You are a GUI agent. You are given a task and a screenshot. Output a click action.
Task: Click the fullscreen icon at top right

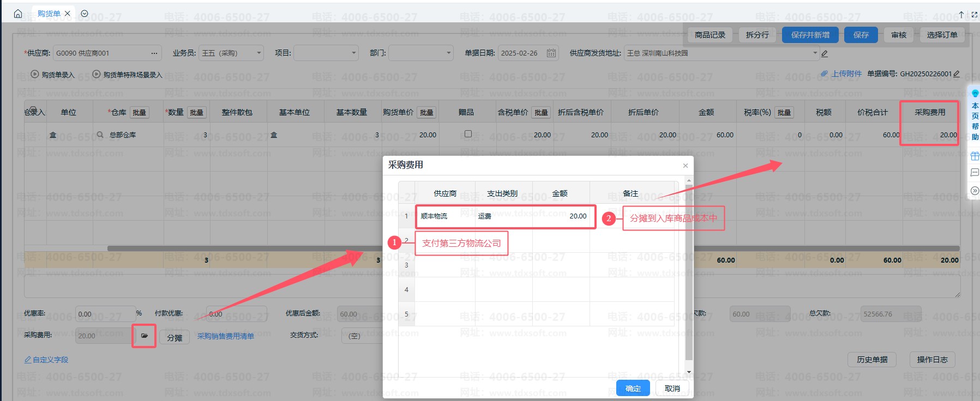(975, 14)
